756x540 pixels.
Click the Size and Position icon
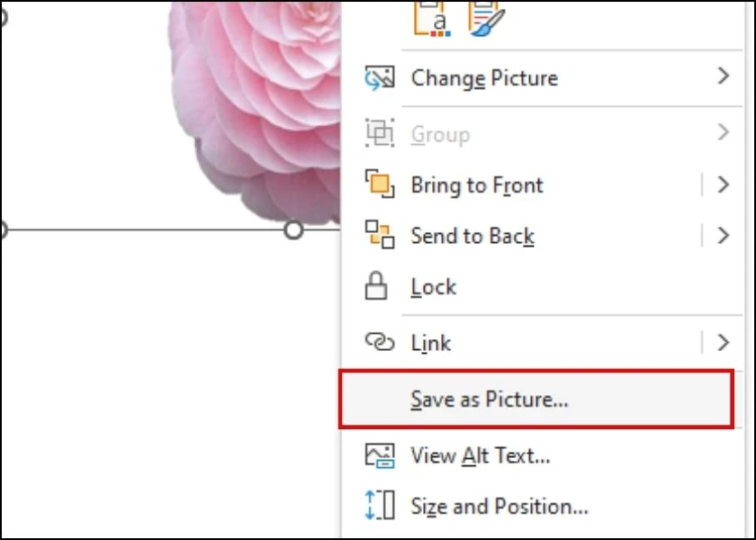[x=380, y=505]
